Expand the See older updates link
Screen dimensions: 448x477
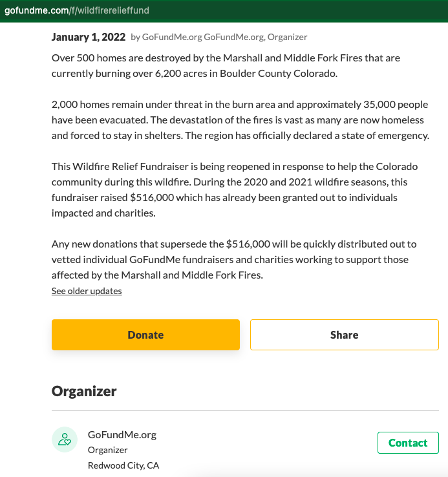(87, 291)
